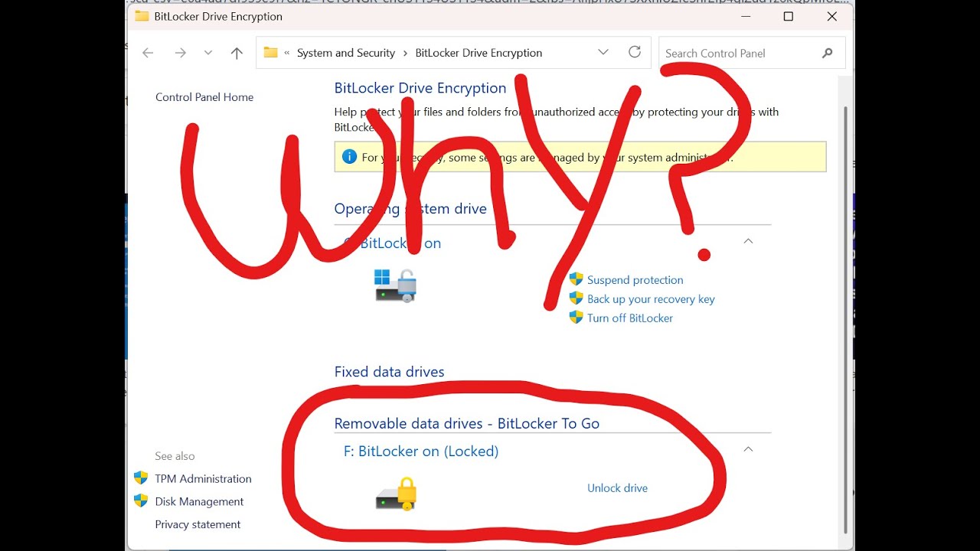Click shield icon beside Turn off BitLocker
Image resolution: width=980 pixels, height=551 pixels.
click(x=577, y=317)
